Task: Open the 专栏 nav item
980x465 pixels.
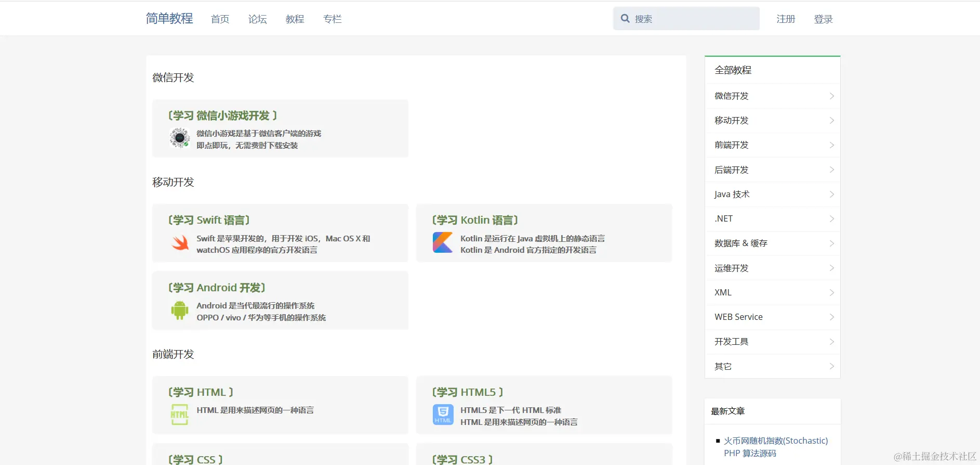Action: point(332,19)
